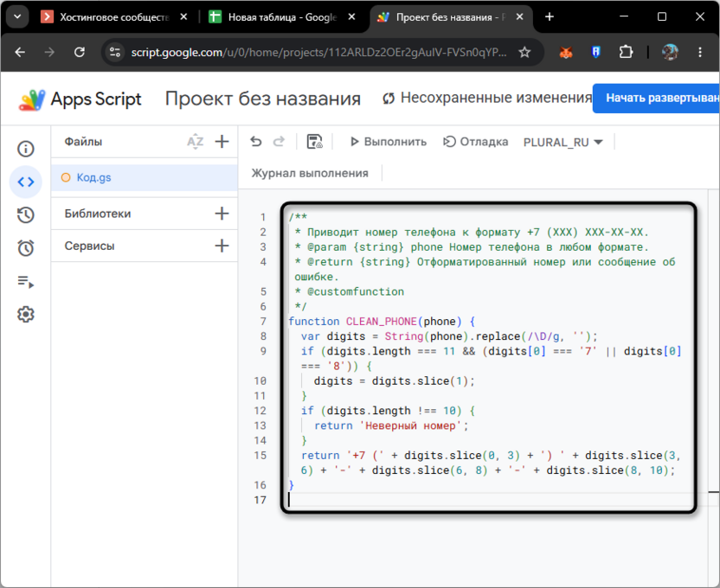Screen dimensions: 720x588
Task: Sort files alphabetically with AZ icon
Action: point(196,142)
